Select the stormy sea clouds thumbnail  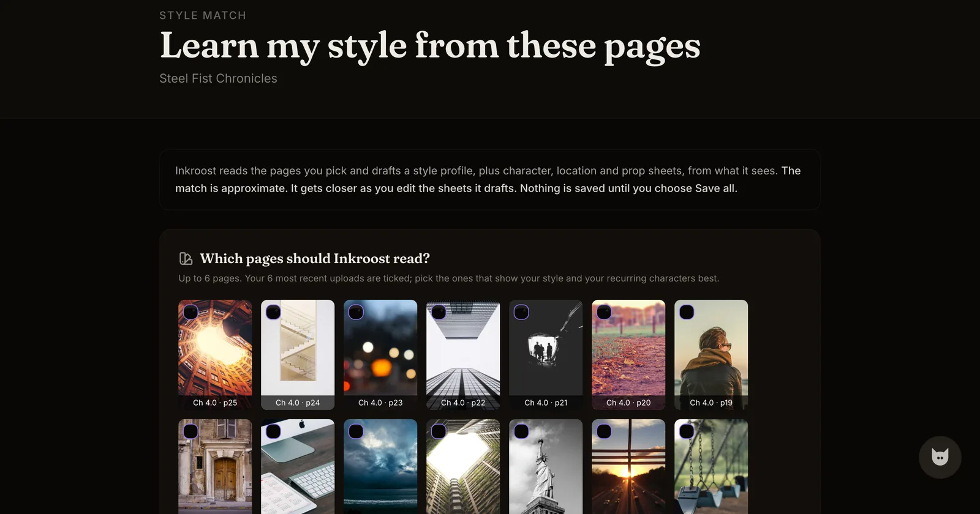[380, 468]
